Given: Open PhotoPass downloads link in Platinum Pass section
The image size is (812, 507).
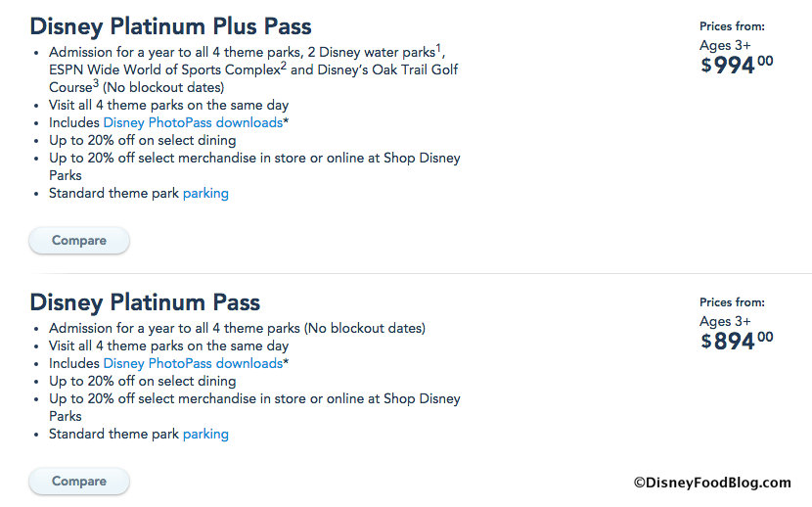Looking at the screenshot, I should pos(193,363).
